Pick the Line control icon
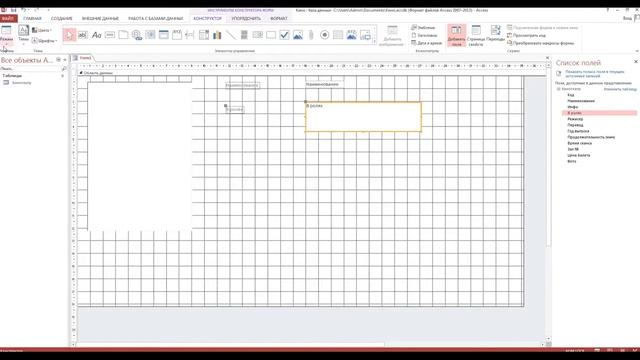This screenshot has width=640, height=360. pos(231,35)
